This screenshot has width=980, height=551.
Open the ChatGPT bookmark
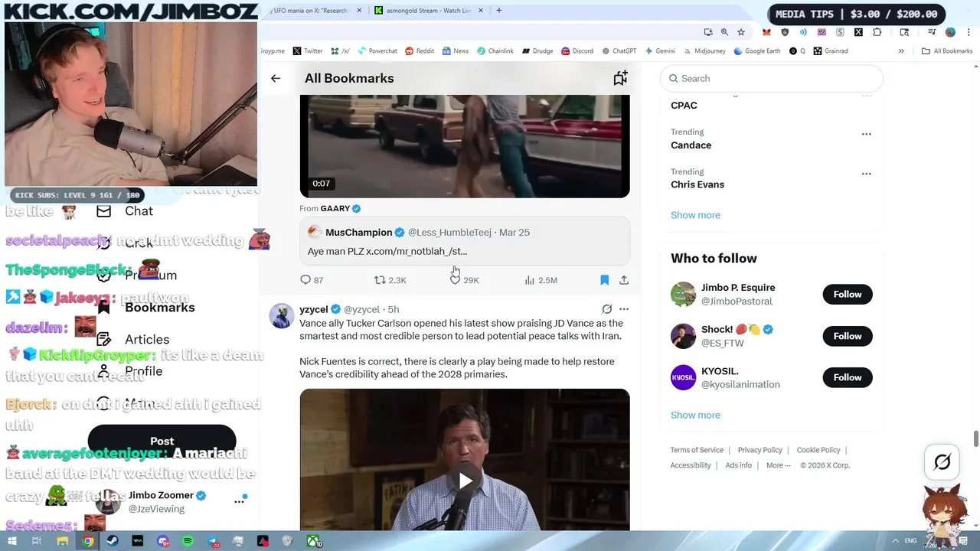(619, 51)
